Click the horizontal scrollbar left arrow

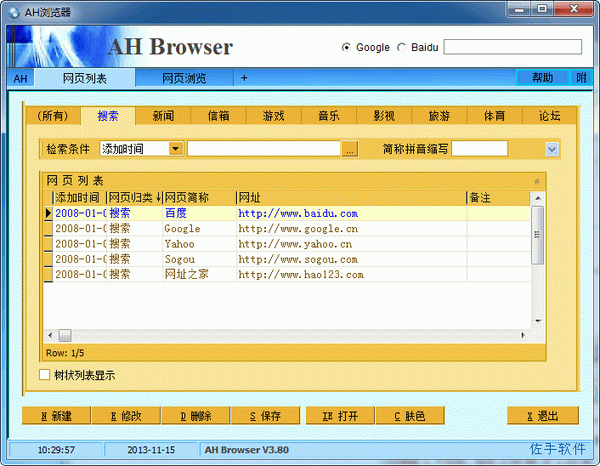click(50, 336)
